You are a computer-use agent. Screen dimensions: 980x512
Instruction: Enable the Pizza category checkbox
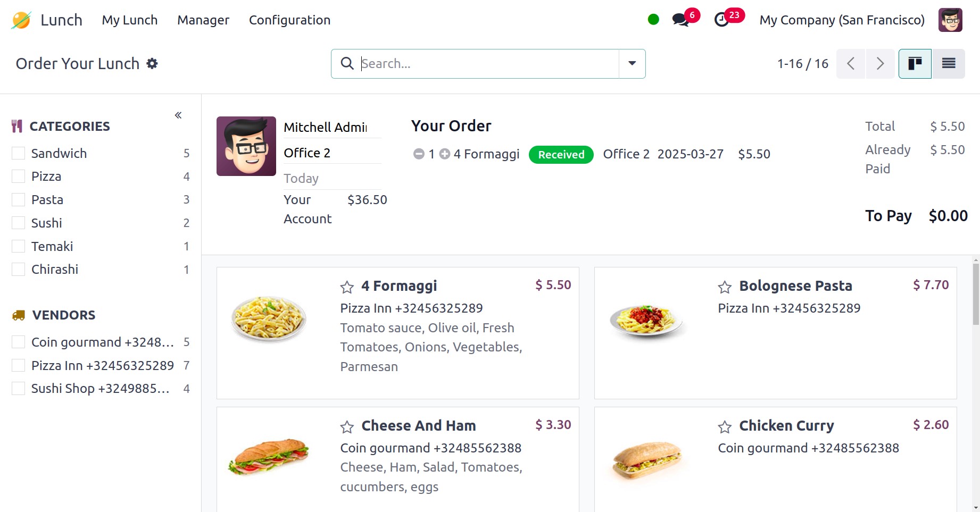(x=19, y=177)
